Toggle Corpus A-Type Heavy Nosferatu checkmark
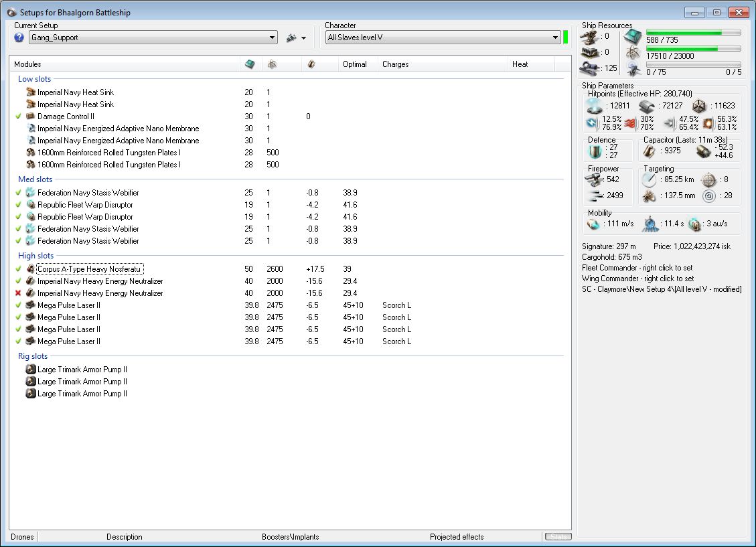Screen dimensions: 756x547 pos(19,269)
